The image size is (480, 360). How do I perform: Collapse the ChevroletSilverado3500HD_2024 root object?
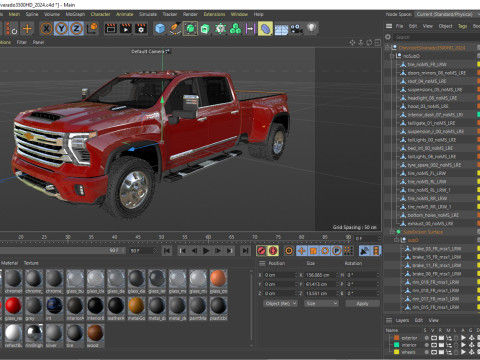tap(388, 48)
